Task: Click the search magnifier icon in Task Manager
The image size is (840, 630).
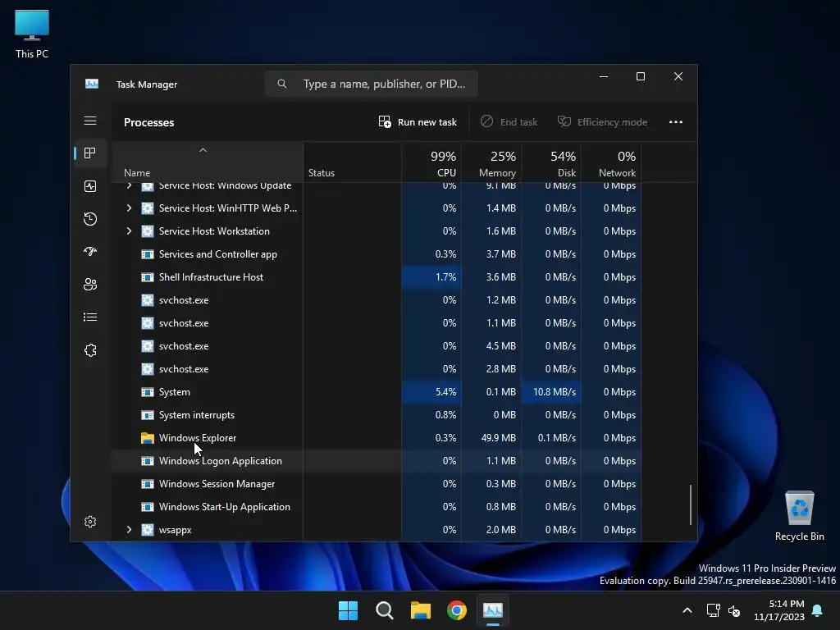Action: (x=282, y=84)
